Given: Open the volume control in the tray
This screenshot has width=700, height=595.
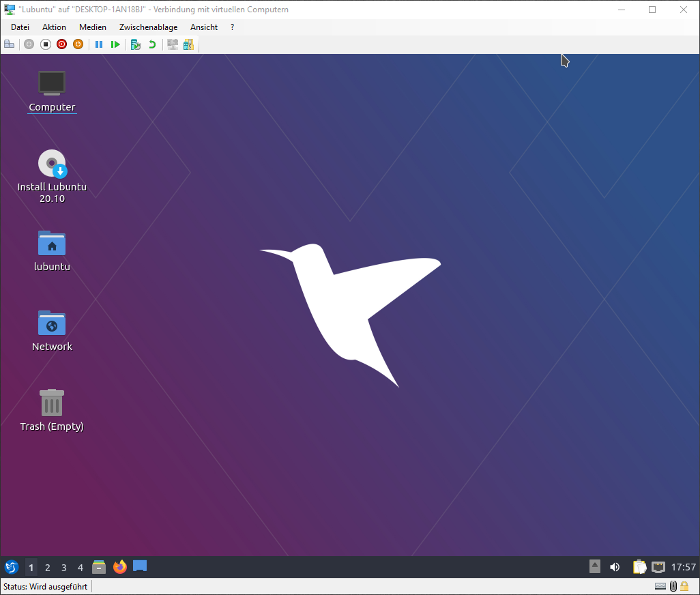Looking at the screenshot, I should tap(615, 567).
